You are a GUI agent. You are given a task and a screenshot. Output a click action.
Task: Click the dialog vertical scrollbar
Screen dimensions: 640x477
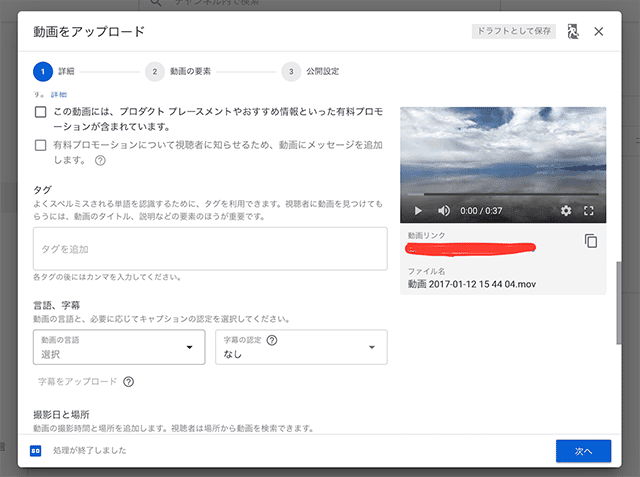[618, 303]
